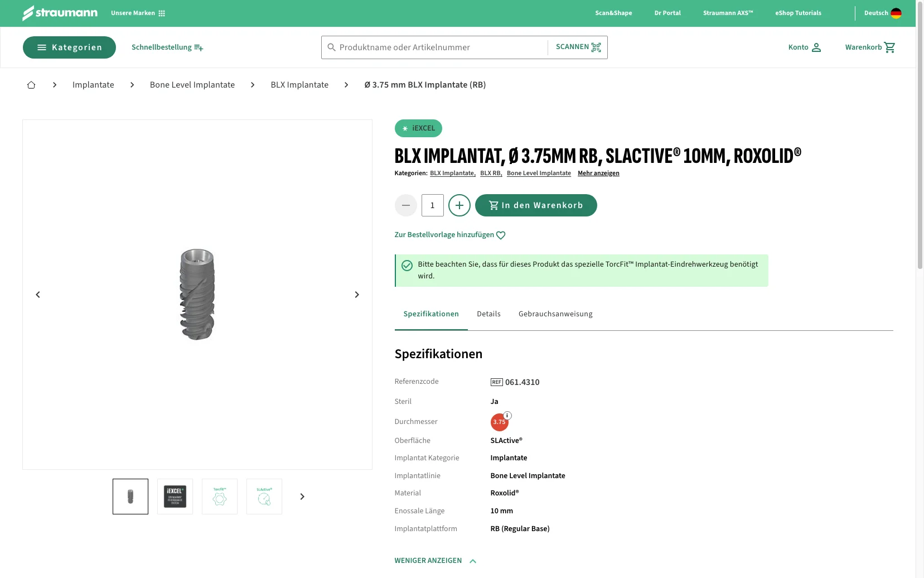Select the TorcFit thumbnail
This screenshot has height=578, width=924.
tap(220, 497)
